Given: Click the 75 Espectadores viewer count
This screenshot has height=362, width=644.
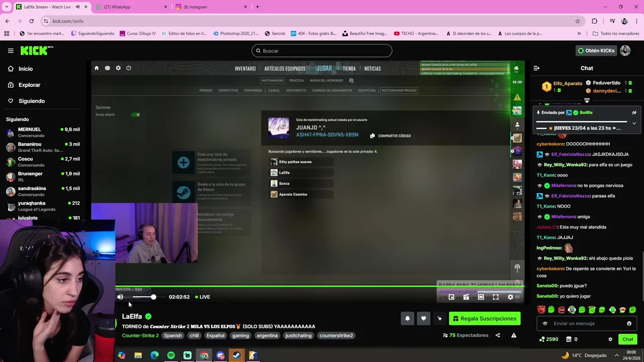Looking at the screenshot, I should pyautogui.click(x=466, y=335).
